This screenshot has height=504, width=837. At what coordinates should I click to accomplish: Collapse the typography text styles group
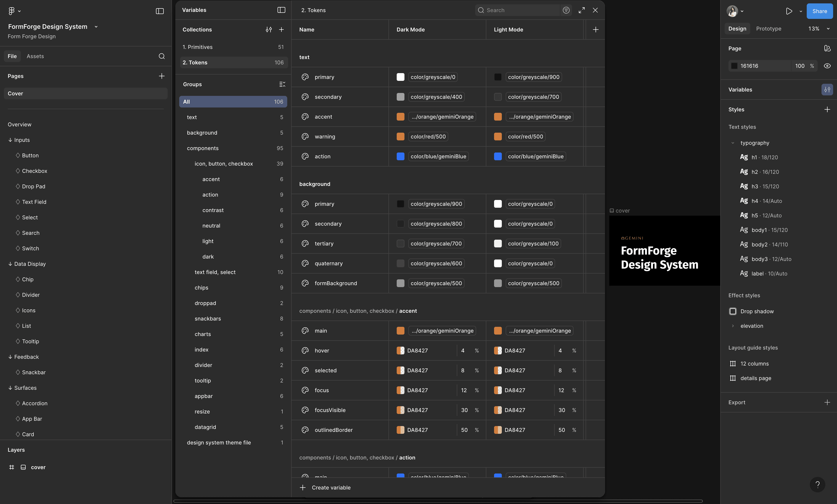click(733, 143)
